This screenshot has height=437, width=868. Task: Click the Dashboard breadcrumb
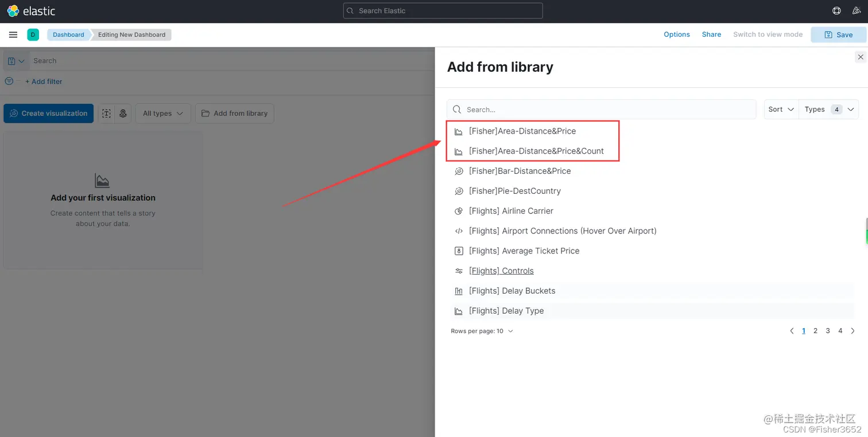68,34
